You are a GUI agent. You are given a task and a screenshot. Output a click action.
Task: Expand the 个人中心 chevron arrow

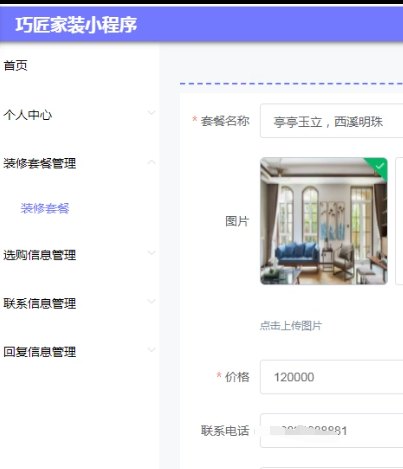coord(152,113)
